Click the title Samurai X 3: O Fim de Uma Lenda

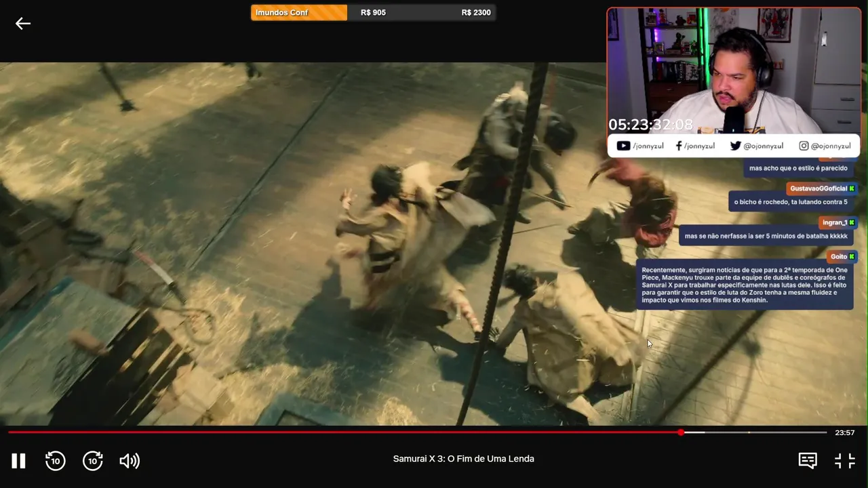pos(464,459)
